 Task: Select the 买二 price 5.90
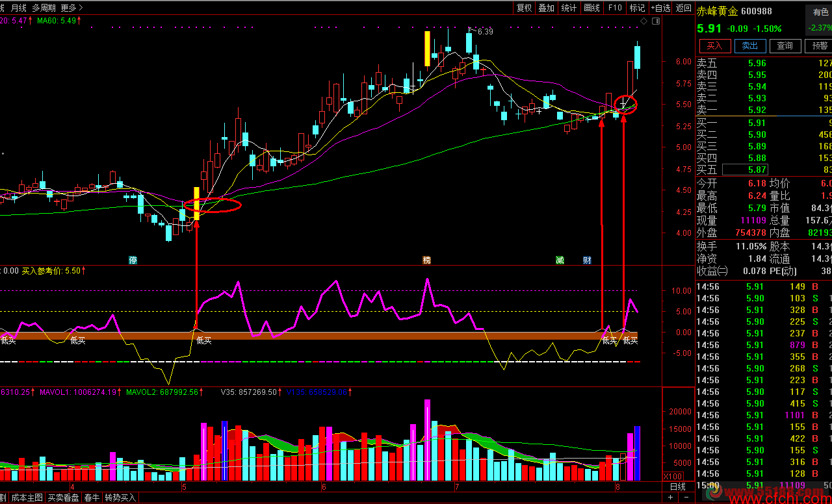[757, 134]
